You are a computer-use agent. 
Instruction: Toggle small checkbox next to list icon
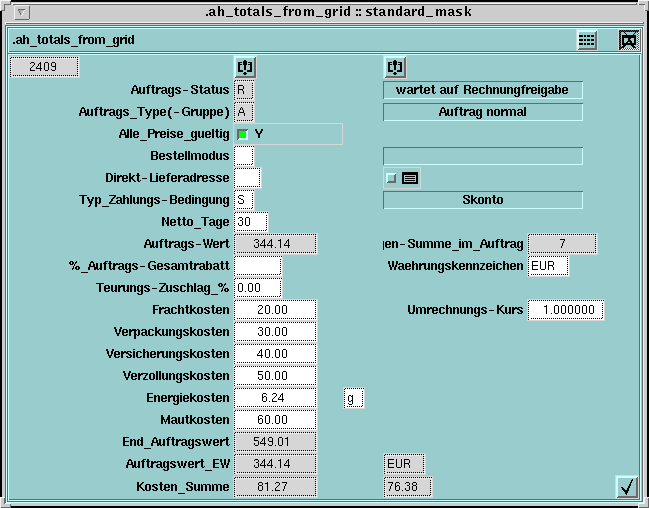(x=391, y=178)
